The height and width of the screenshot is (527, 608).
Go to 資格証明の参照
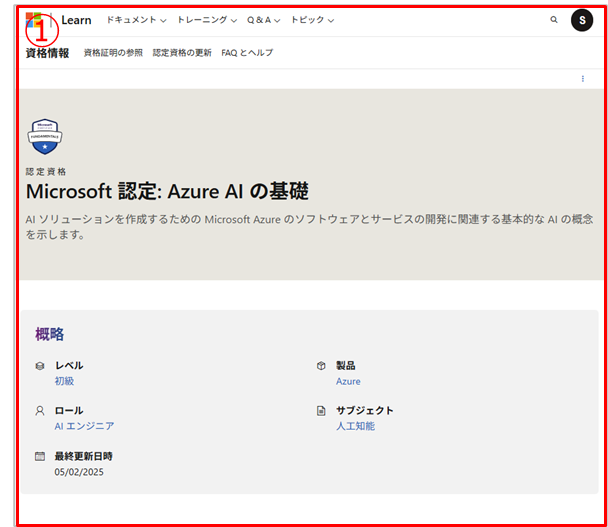pyautogui.click(x=113, y=53)
